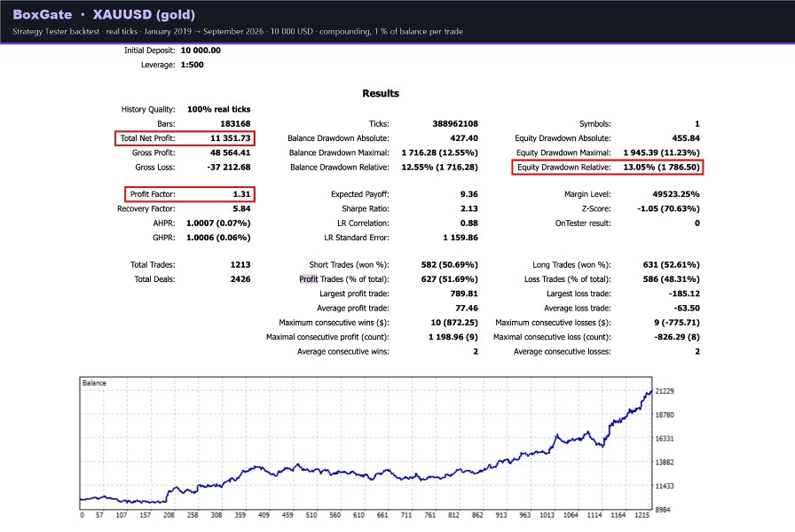Click the Symbols value 1
This screenshot has height=532, width=795.
(697, 123)
